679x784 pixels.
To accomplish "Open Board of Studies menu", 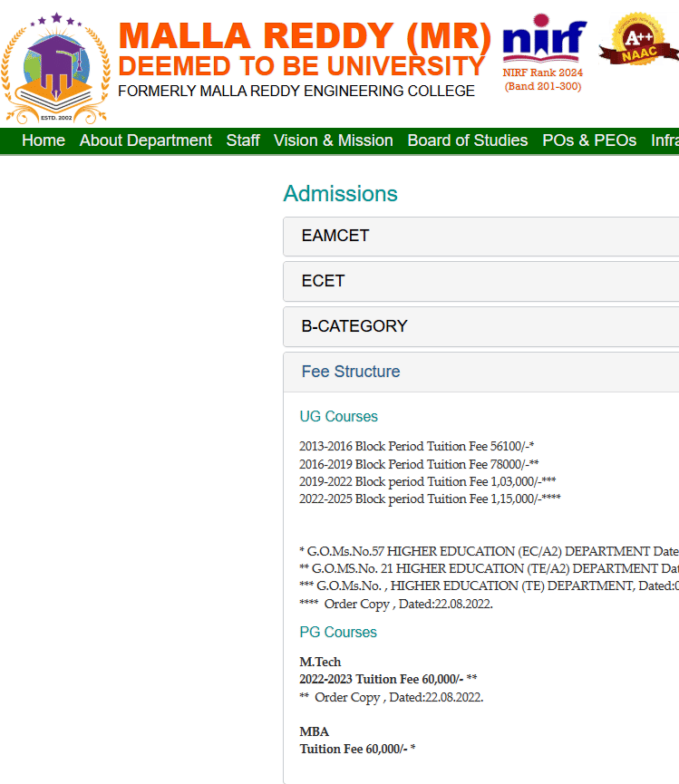I will tap(468, 140).
